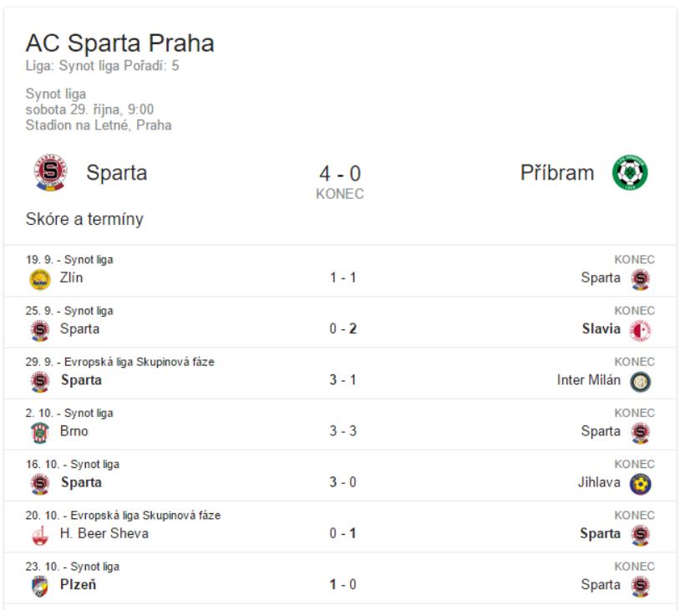The image size is (685, 616).
Task: Open the Zlín team logo
Action: [x=40, y=279]
